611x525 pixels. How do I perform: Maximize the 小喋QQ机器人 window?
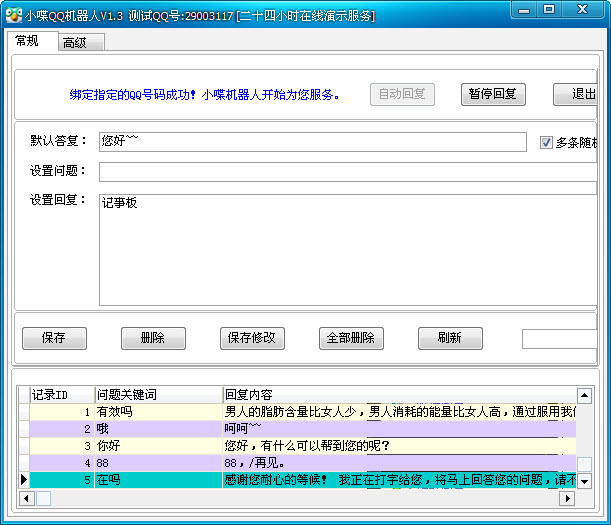point(549,9)
